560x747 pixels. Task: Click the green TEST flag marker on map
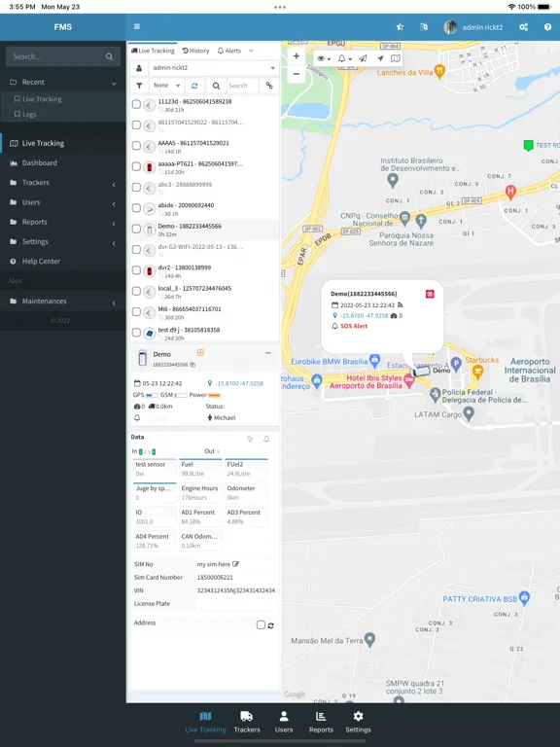click(528, 145)
